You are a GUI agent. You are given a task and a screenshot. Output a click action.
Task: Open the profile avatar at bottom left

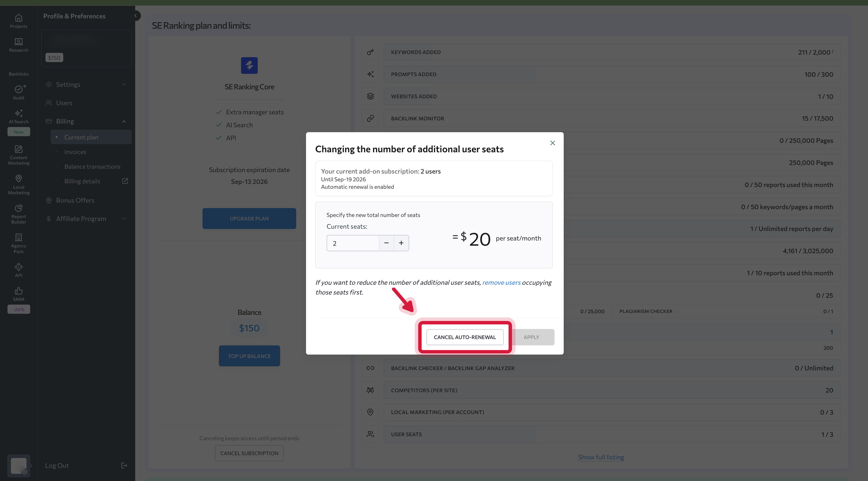click(18, 466)
